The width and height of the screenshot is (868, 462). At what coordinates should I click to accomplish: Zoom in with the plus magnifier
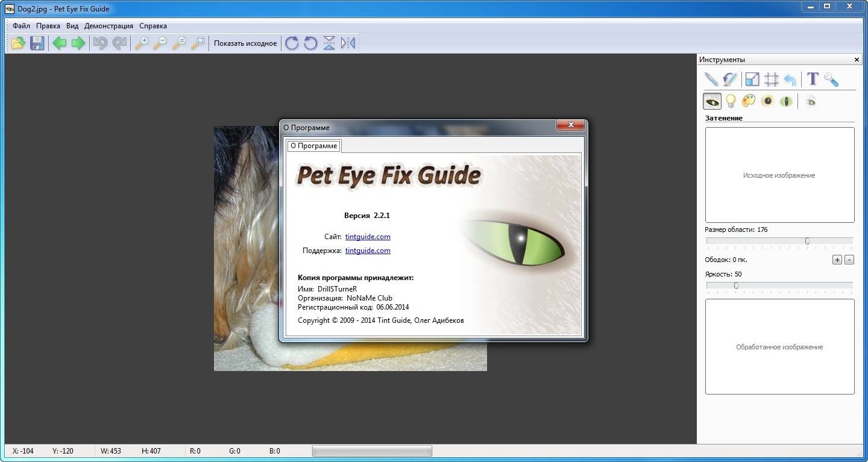tap(142, 43)
